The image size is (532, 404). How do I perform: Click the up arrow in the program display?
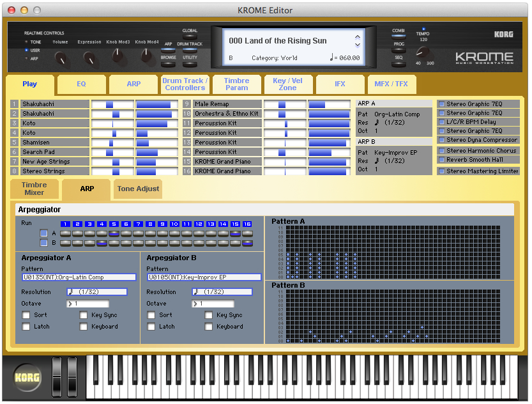point(358,37)
